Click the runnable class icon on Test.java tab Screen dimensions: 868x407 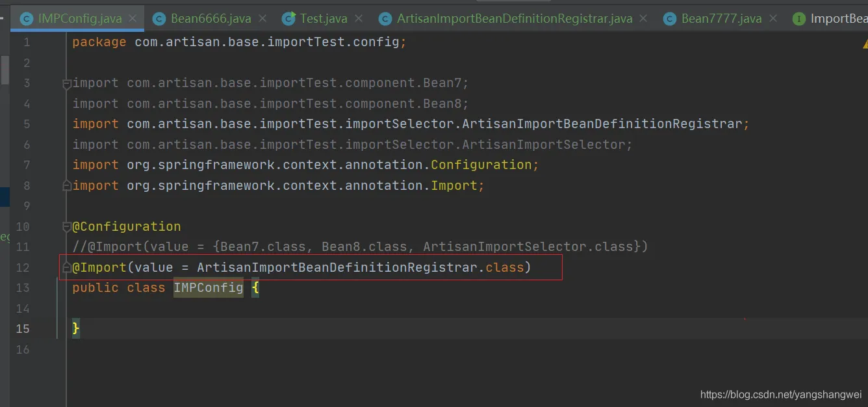(288, 19)
